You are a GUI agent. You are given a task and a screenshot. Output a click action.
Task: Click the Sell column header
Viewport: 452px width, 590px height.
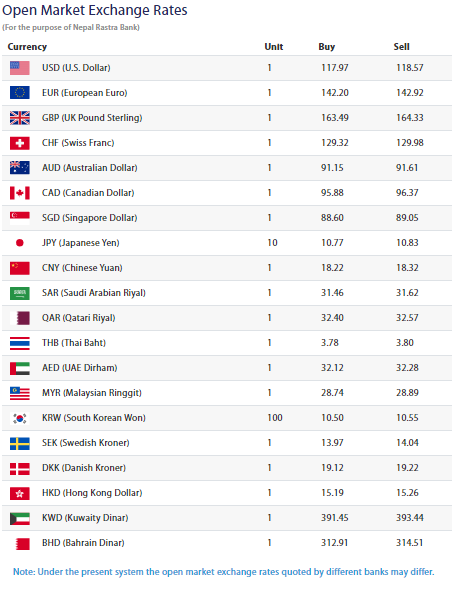(x=401, y=47)
